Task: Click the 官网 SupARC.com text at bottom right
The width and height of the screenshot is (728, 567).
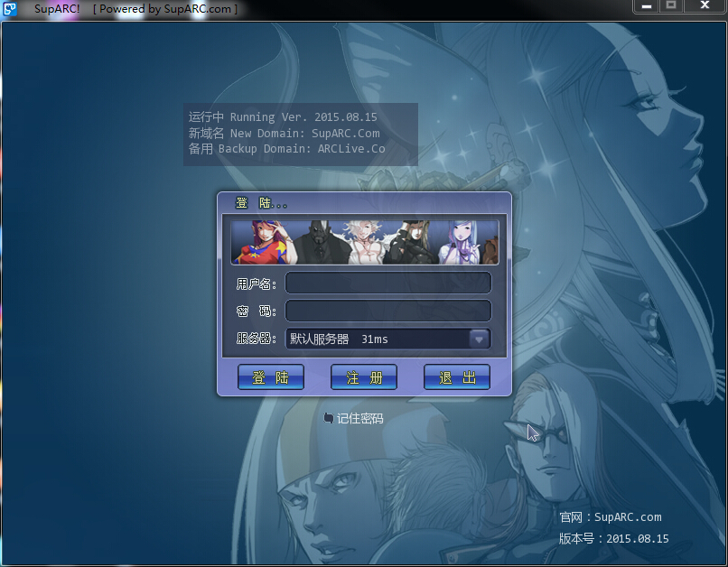Action: pyautogui.click(x=611, y=517)
